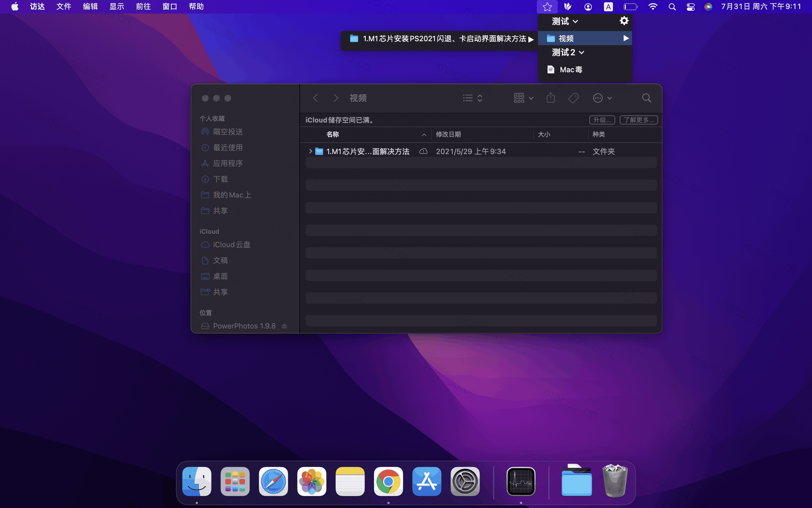The image size is (812, 508).
Task: Open the Wi-Fi menu
Action: [x=653, y=7]
